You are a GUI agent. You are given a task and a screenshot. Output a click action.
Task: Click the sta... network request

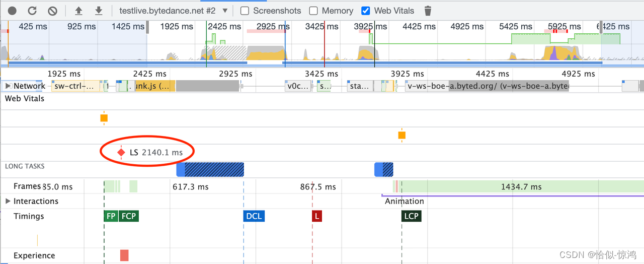(359, 86)
